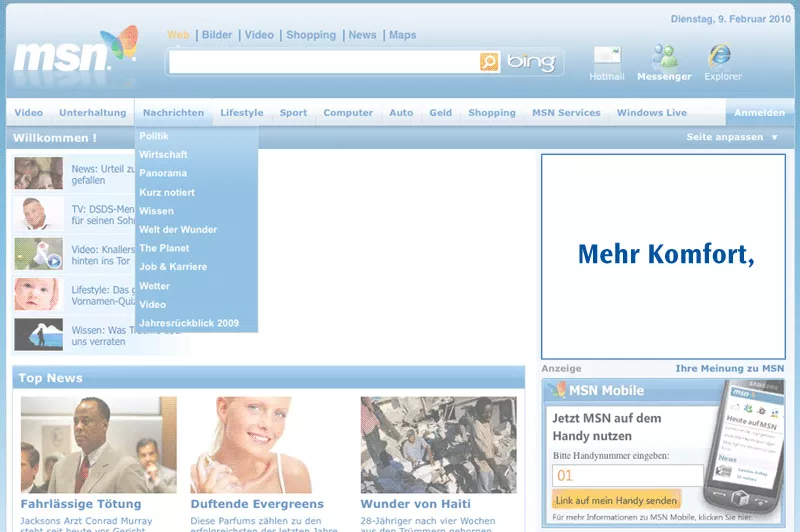Viewport: 800px width, 532px height.
Task: Open the Wunder von Haiti headline
Action: (415, 504)
